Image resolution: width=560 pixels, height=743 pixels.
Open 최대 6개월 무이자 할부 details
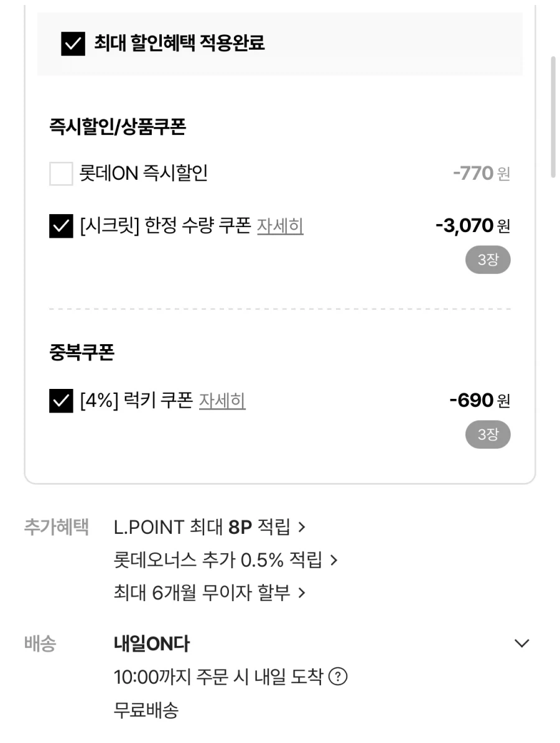(202, 592)
